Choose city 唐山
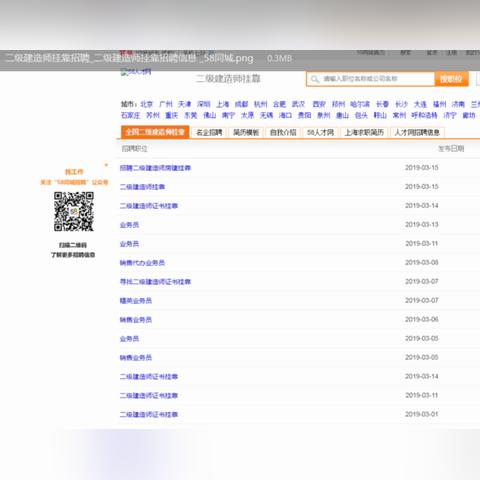The height and width of the screenshot is (480, 480). coord(342,115)
